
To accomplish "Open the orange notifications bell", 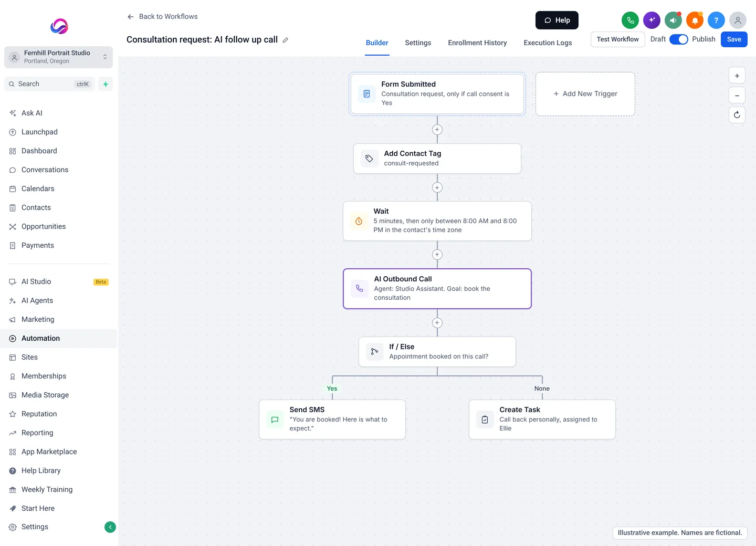I will click(x=695, y=20).
